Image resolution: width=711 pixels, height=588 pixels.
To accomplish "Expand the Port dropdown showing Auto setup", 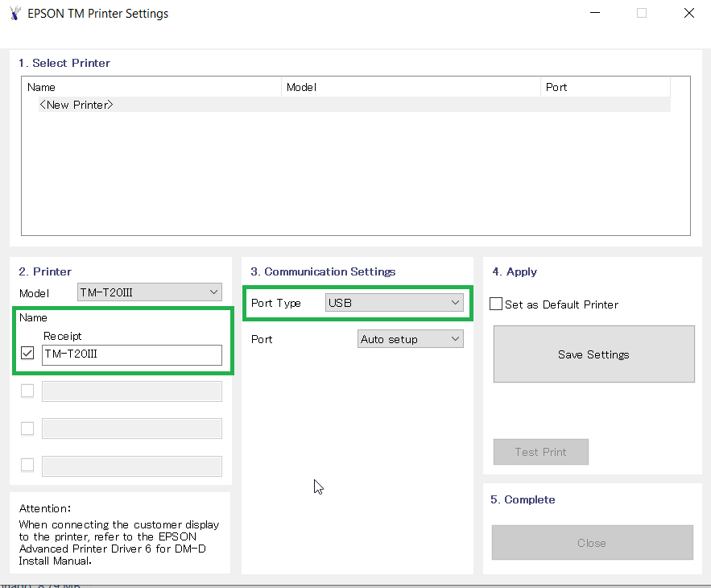I will 411,339.
